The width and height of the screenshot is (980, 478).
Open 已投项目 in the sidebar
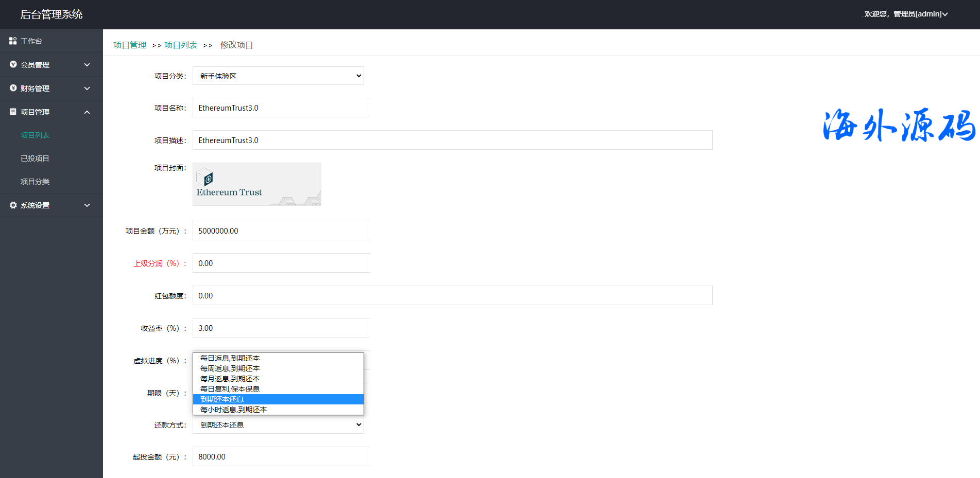pos(35,158)
